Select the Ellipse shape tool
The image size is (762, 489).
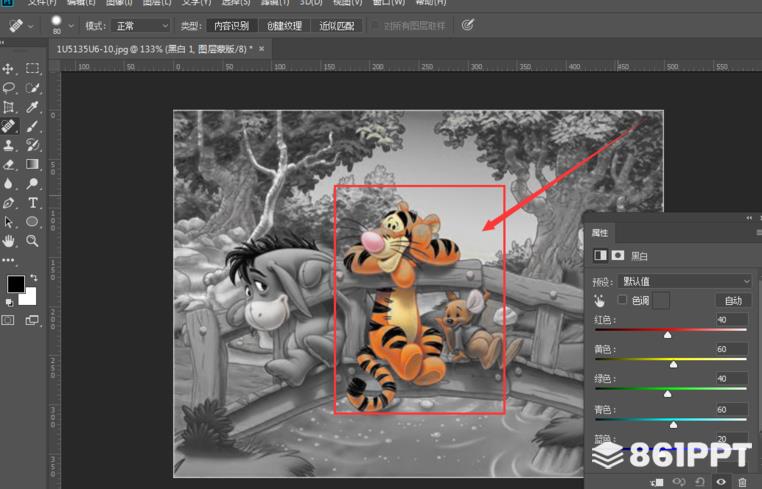coord(32,222)
